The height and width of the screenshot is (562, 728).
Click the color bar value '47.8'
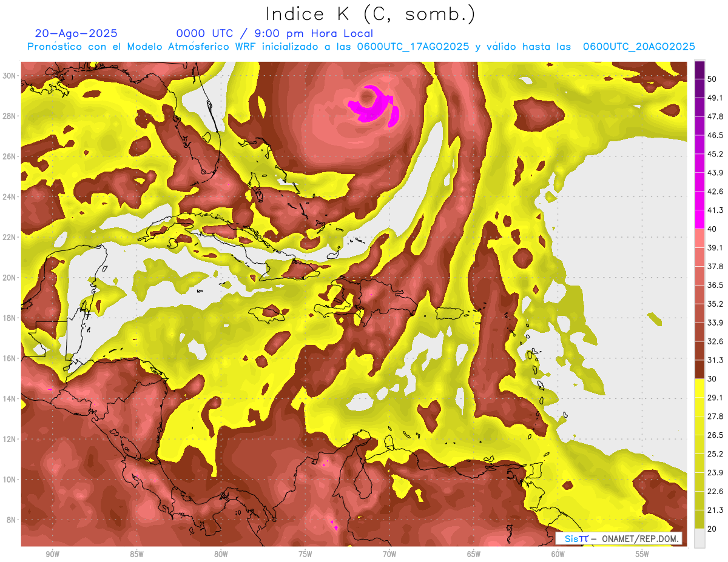pyautogui.click(x=715, y=116)
